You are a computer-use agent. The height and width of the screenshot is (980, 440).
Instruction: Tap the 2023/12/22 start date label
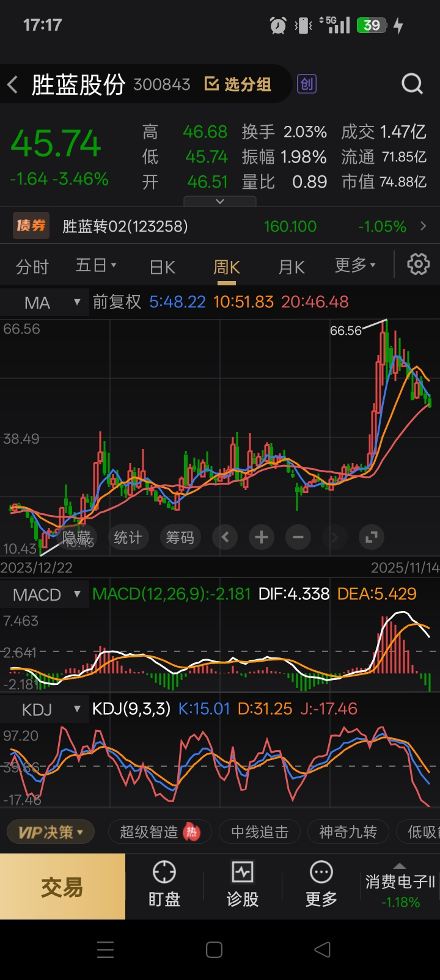(37, 568)
